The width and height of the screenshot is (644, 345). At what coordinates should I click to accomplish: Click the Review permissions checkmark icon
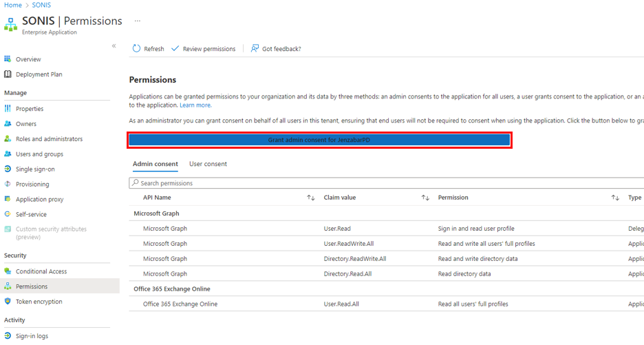[175, 48]
